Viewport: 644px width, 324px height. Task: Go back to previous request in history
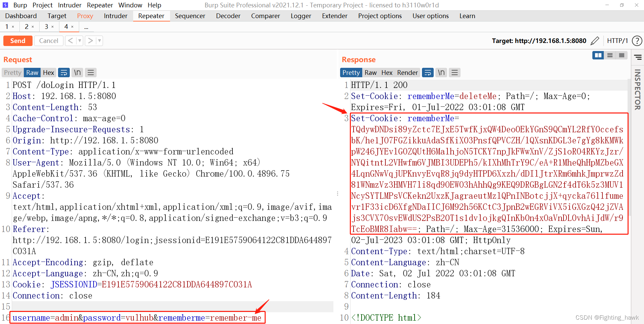(70, 41)
